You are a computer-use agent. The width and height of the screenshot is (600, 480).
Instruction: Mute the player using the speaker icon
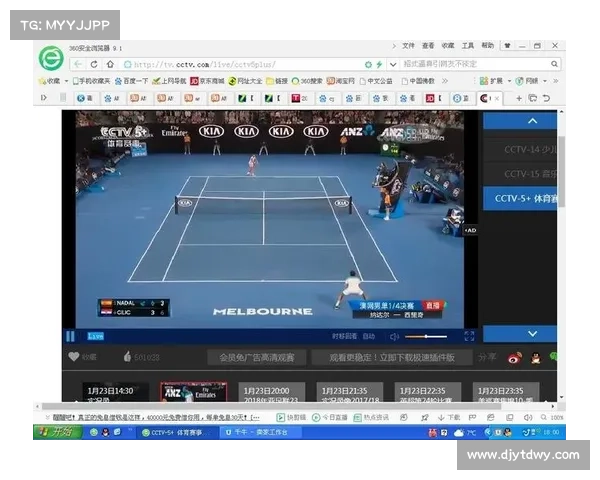coord(396,337)
